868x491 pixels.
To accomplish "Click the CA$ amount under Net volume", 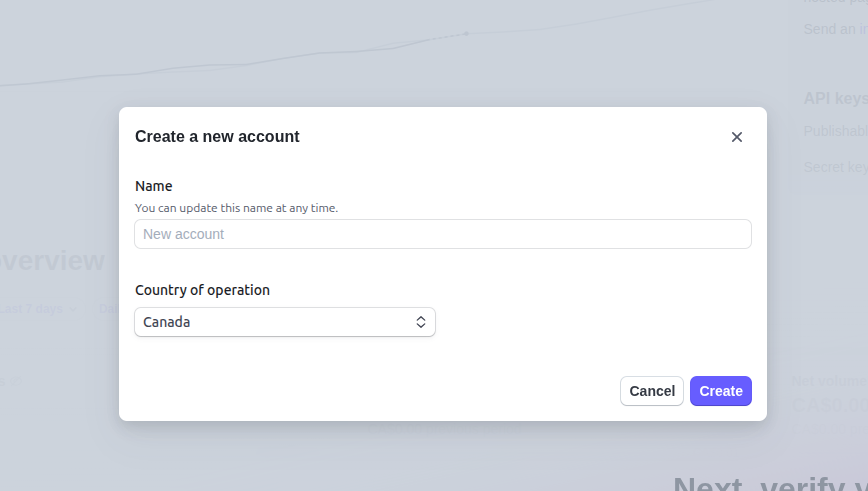I will (829, 404).
